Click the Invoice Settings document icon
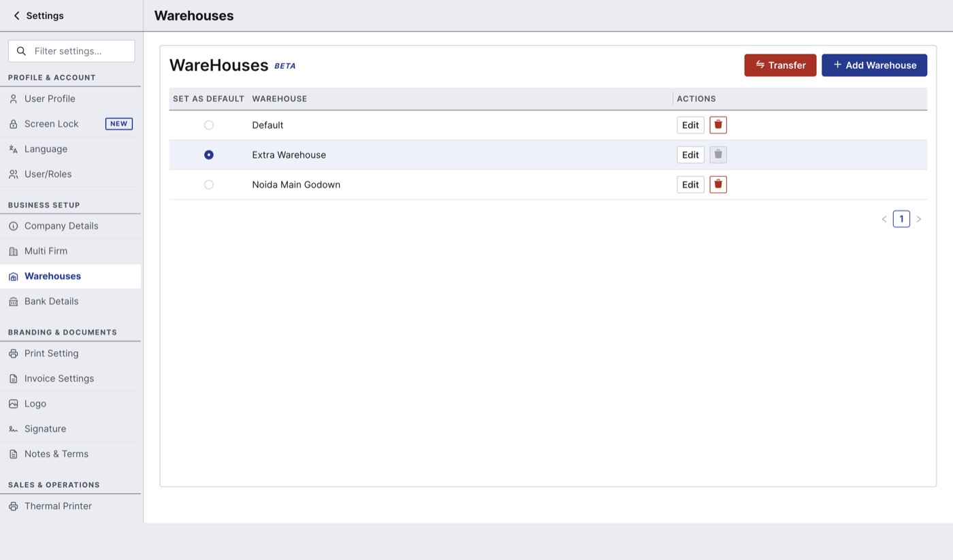 pyautogui.click(x=13, y=379)
